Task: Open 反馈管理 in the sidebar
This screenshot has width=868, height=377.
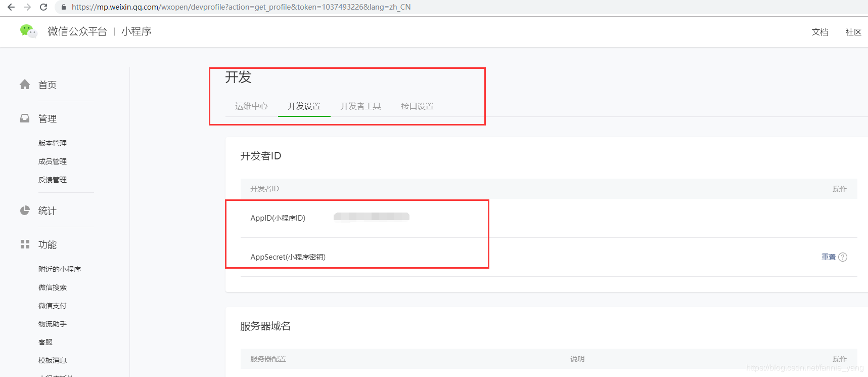Action: click(53, 180)
